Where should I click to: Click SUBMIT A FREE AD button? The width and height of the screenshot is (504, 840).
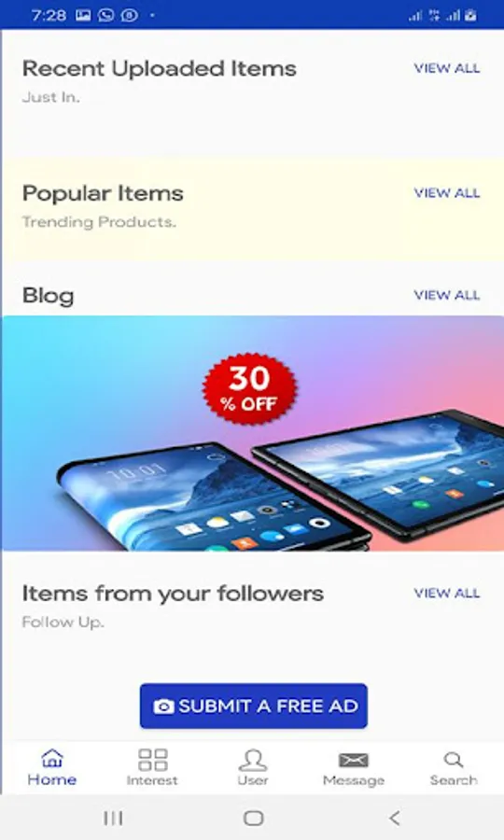pos(253,707)
